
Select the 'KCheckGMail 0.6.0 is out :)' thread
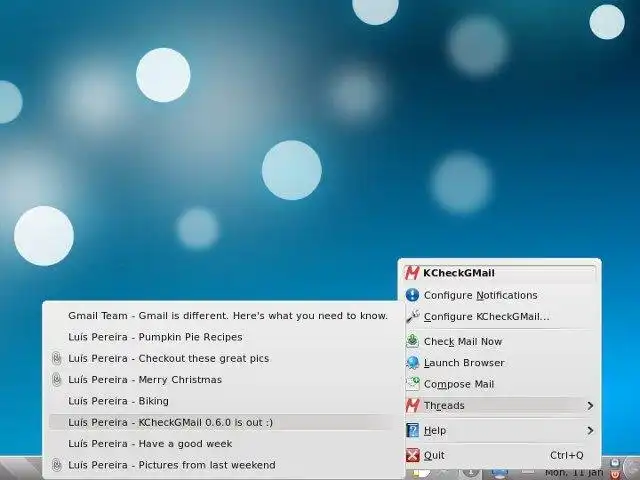point(222,422)
